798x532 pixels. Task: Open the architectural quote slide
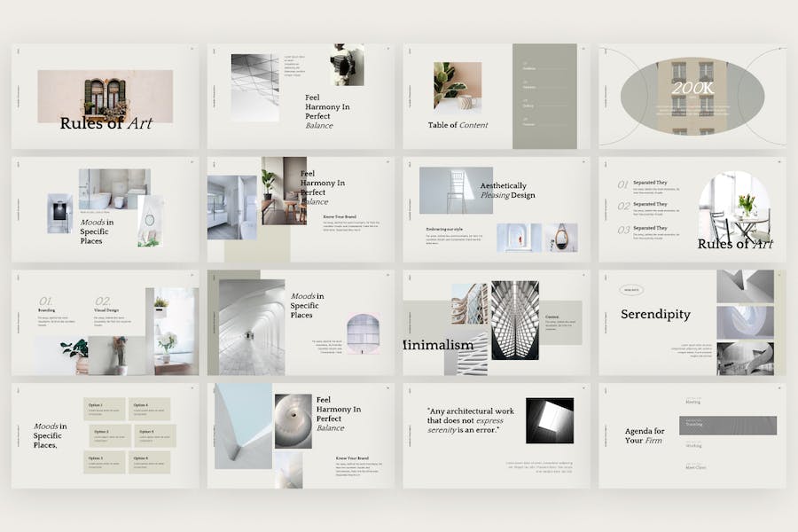497,436
